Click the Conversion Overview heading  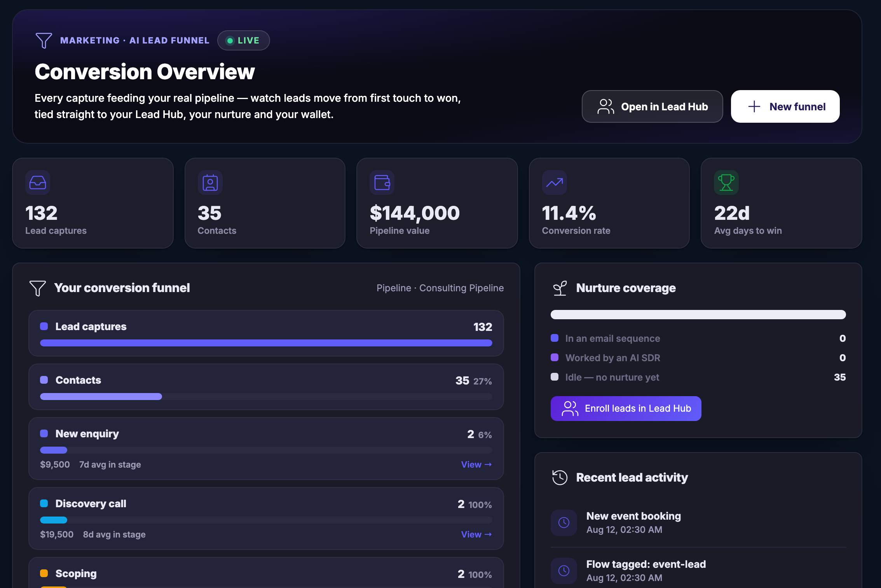tap(145, 72)
